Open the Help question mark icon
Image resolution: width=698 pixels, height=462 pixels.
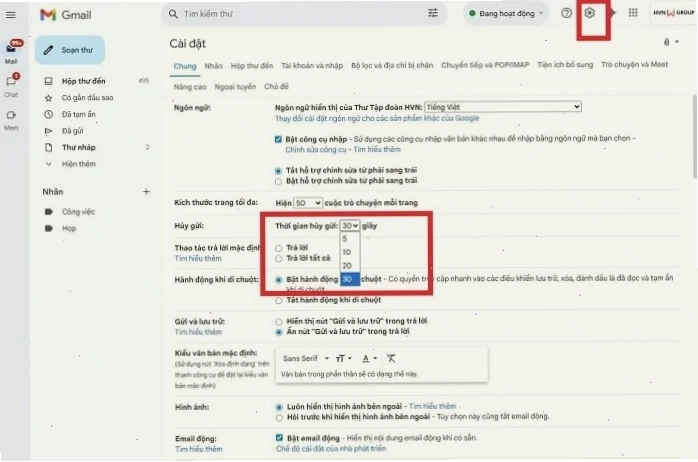(566, 13)
